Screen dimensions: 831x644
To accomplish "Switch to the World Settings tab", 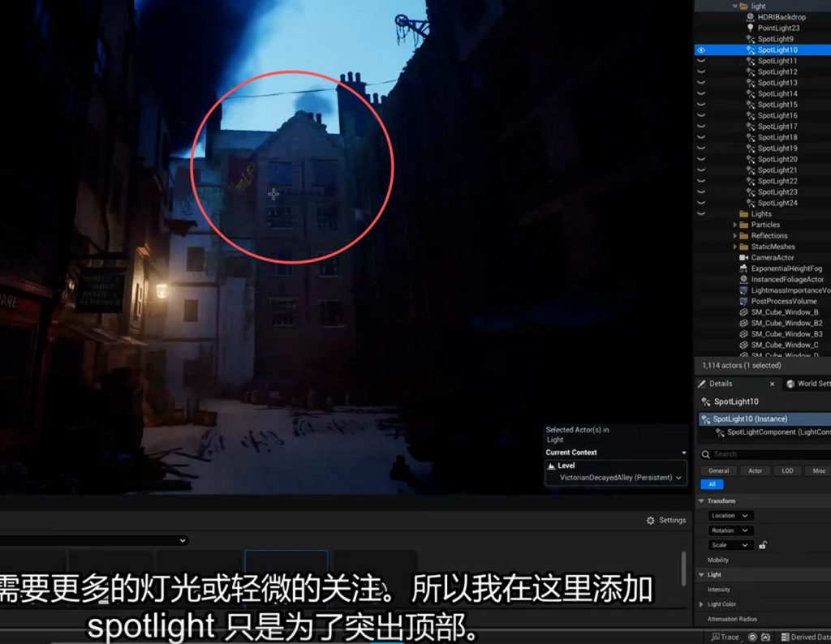I will pyautogui.click(x=808, y=384).
